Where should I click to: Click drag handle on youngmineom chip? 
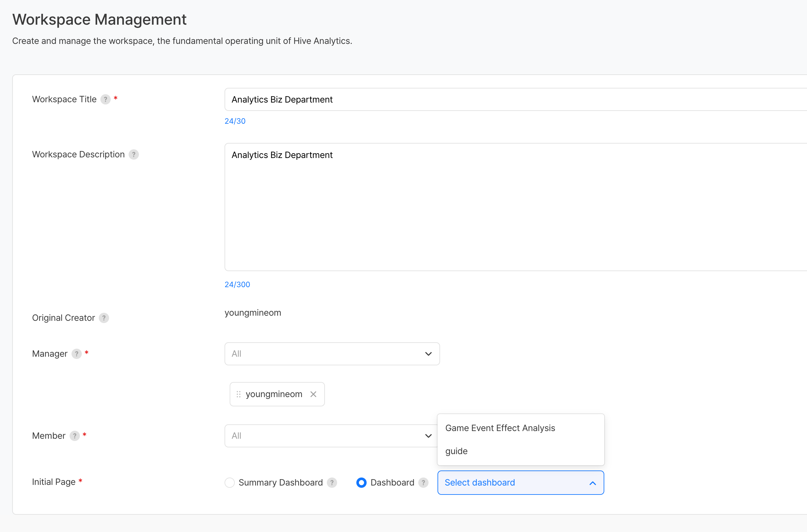238,394
